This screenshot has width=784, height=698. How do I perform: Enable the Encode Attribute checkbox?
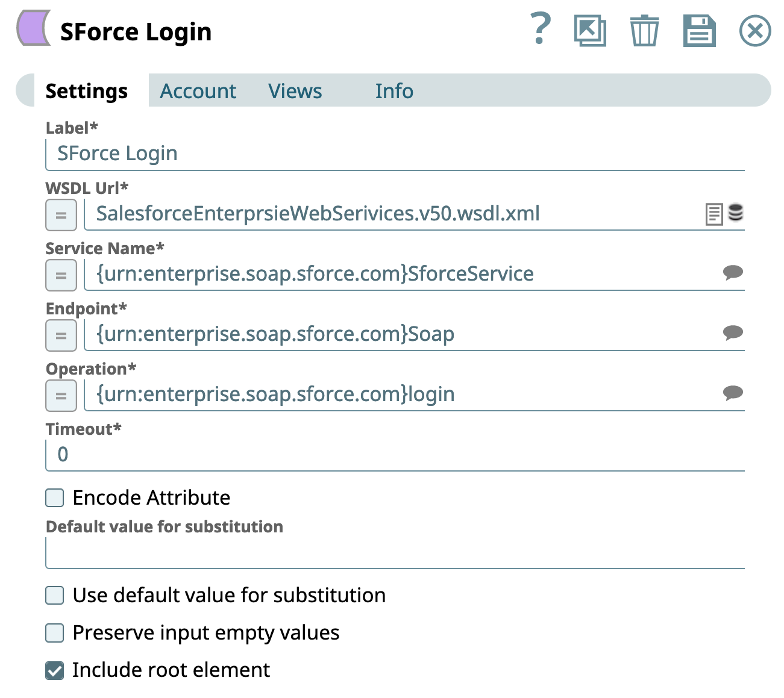(55, 498)
